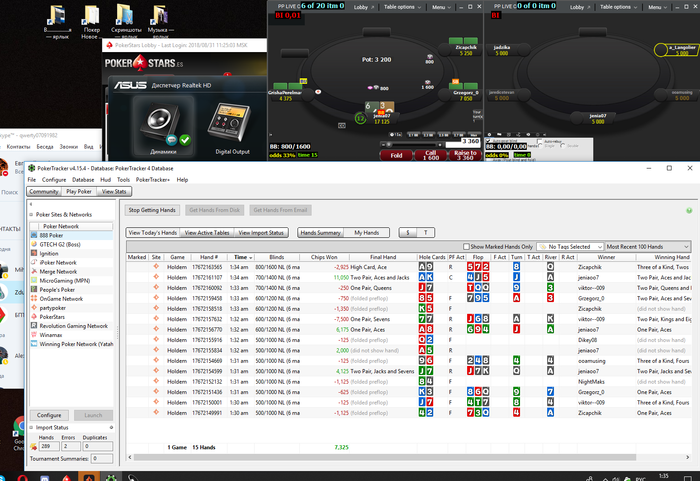The image size is (700, 481).
Task: Open Database menu
Action: (x=83, y=180)
